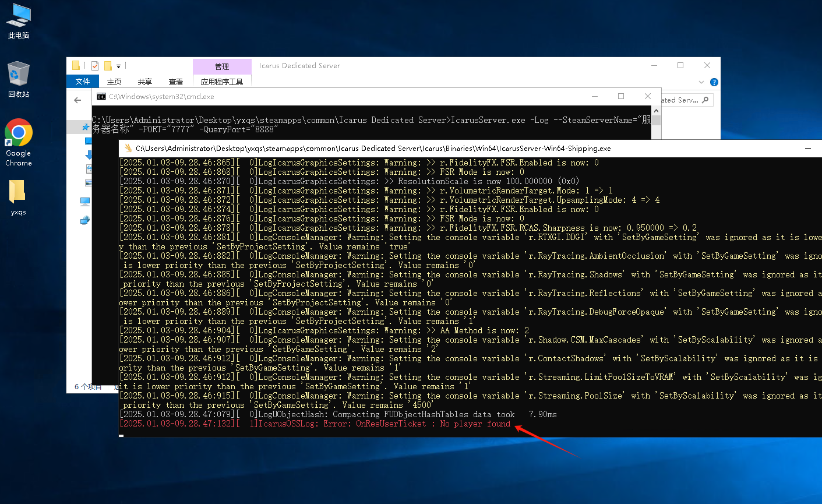Maximize the Icarus Dedicated Server Explorer window
The height and width of the screenshot is (504, 822).
(x=680, y=66)
